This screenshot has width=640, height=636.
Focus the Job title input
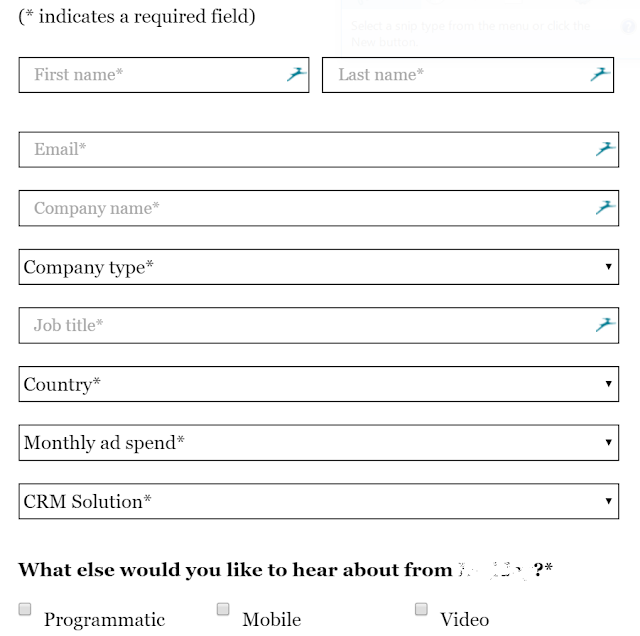click(x=300, y=325)
